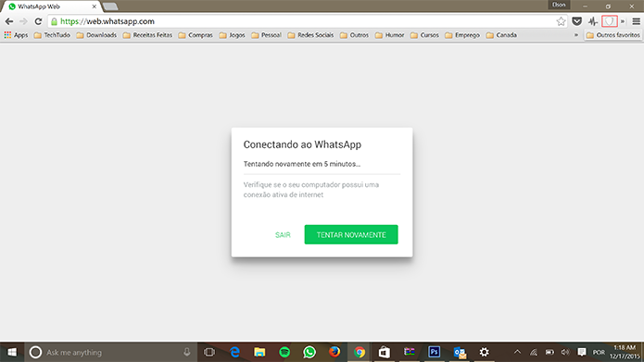Open Chrome's hamburger menu

[636, 21]
